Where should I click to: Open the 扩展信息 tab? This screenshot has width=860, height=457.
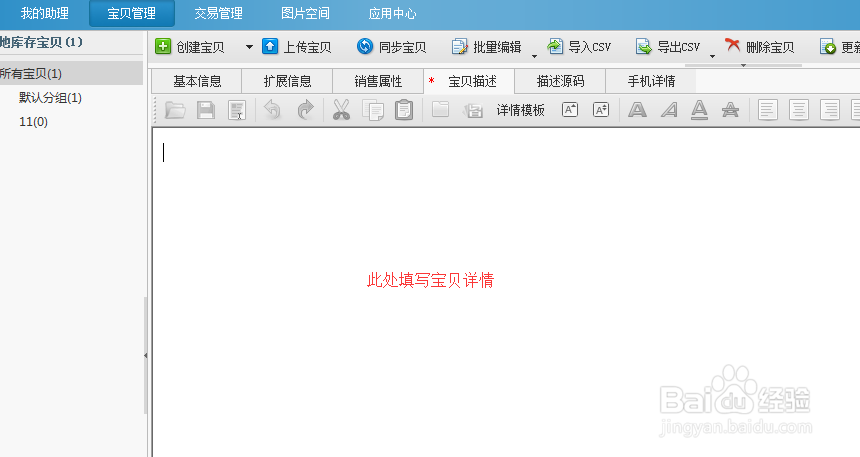pos(287,81)
